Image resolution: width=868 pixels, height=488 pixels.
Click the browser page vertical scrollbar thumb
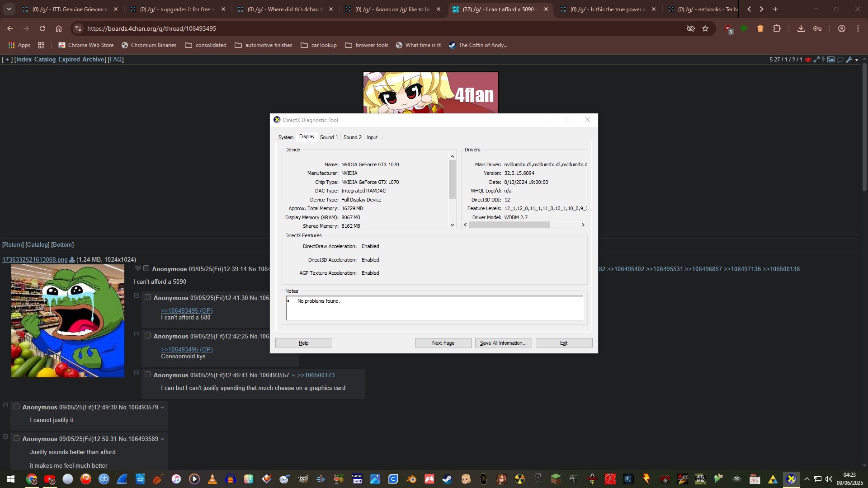coord(864,127)
